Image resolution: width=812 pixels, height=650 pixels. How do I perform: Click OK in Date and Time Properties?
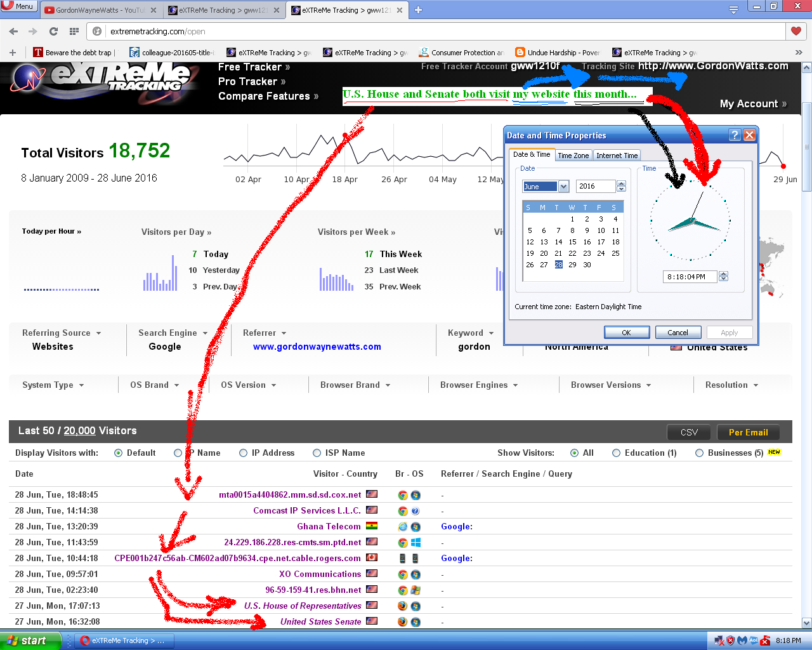[x=627, y=333]
